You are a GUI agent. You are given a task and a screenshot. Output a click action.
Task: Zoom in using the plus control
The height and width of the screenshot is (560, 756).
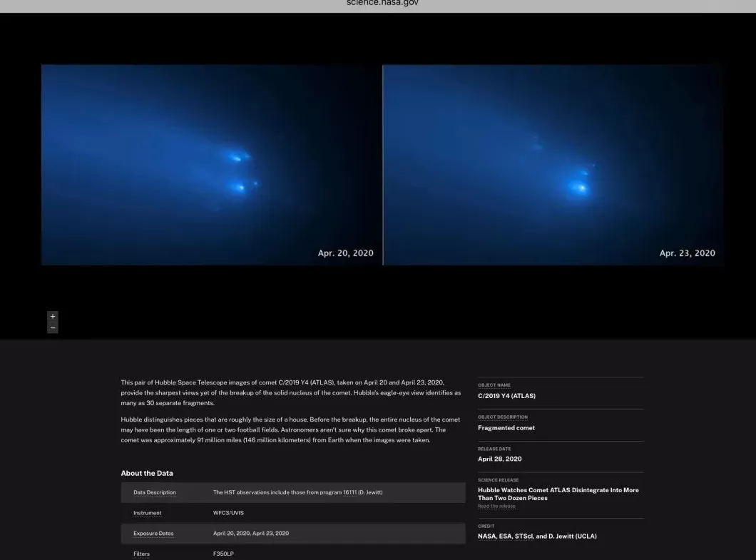tap(52, 315)
